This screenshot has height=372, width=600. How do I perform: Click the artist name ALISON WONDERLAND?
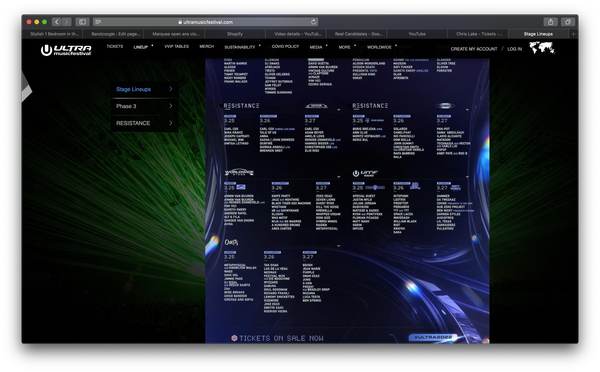(369, 64)
